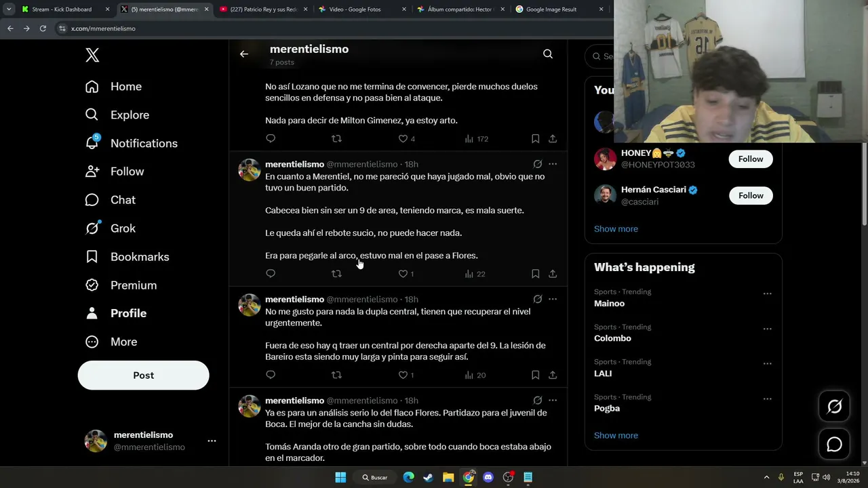This screenshot has height=488, width=868.
Task: Share the 'En cuanto a Merentiel' post
Action: coord(553,274)
